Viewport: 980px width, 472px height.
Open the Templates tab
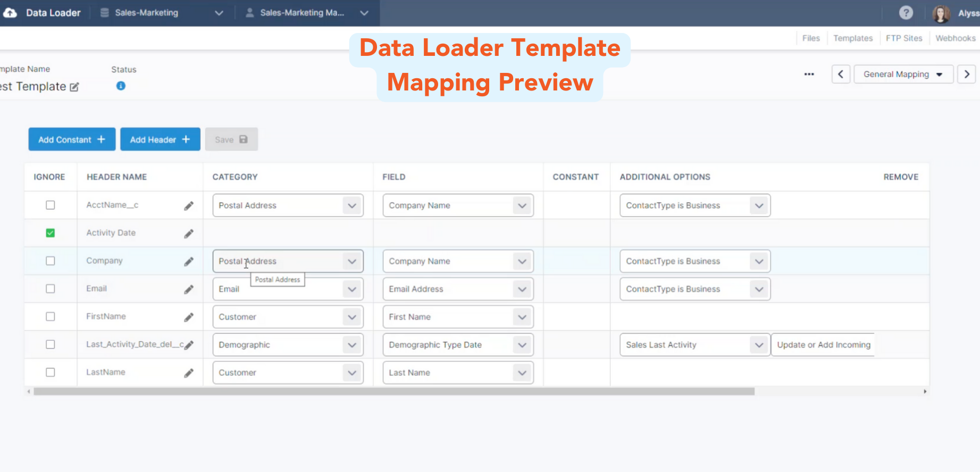(x=852, y=38)
